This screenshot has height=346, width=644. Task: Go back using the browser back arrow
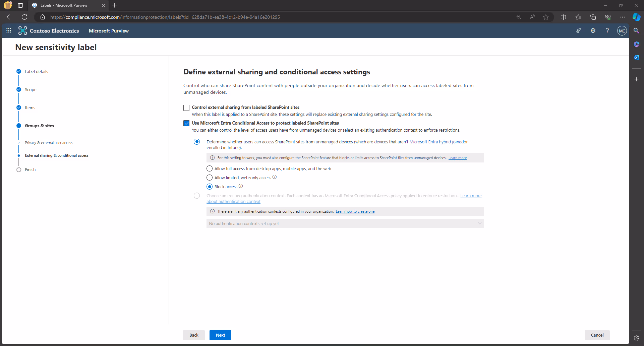pos(10,17)
